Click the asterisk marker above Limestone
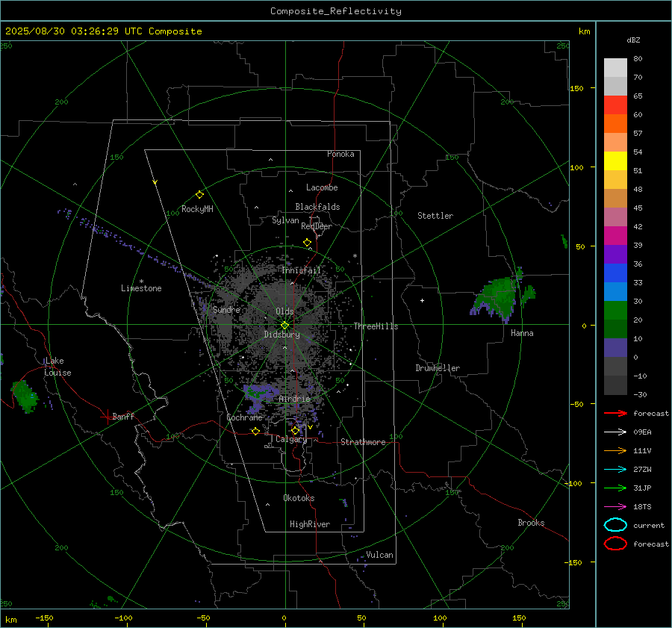The width and height of the screenshot is (672, 628). coord(141,282)
